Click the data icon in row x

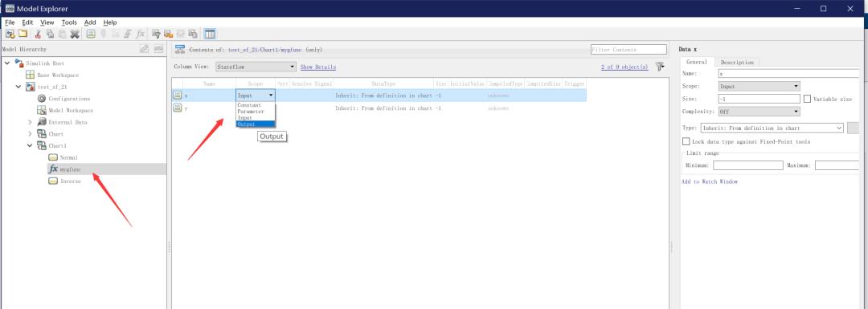[x=177, y=95]
